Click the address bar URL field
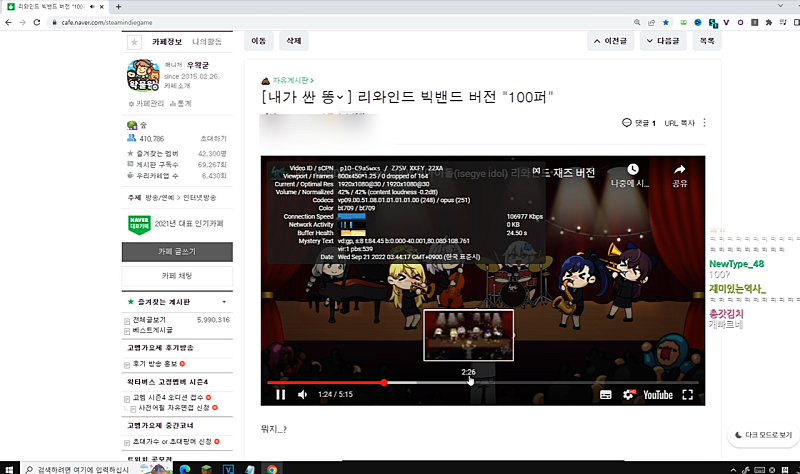The image size is (800, 474). click(x=337, y=22)
